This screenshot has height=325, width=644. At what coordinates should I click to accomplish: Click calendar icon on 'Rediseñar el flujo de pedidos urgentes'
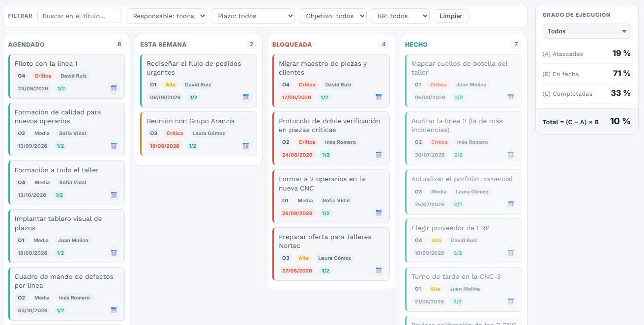246,97
